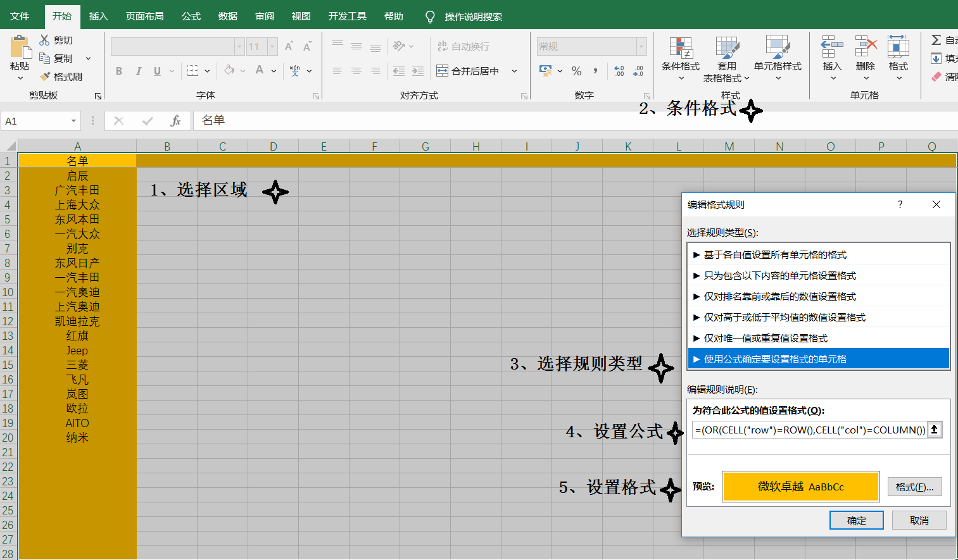The width and height of the screenshot is (958, 560).
Task: Open Conditional Formatting (条件格式) icon
Action: (681, 47)
